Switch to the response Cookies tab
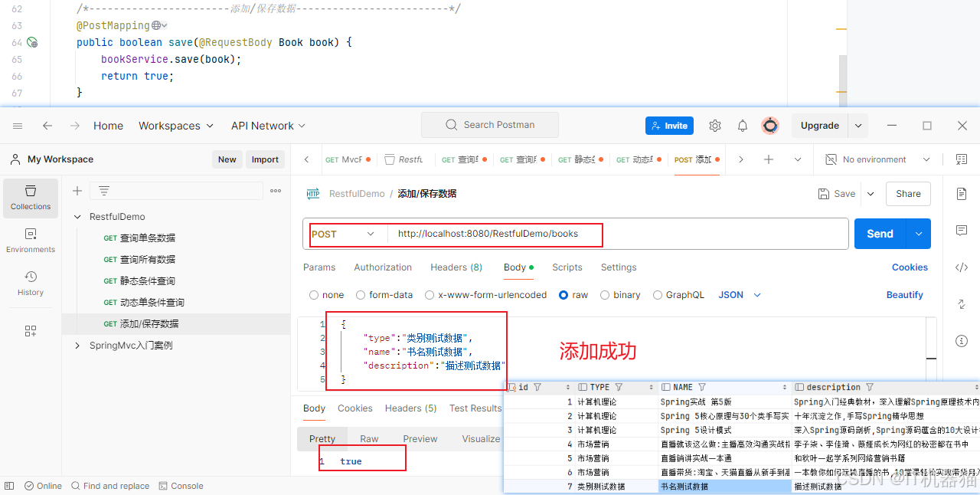 pos(355,408)
